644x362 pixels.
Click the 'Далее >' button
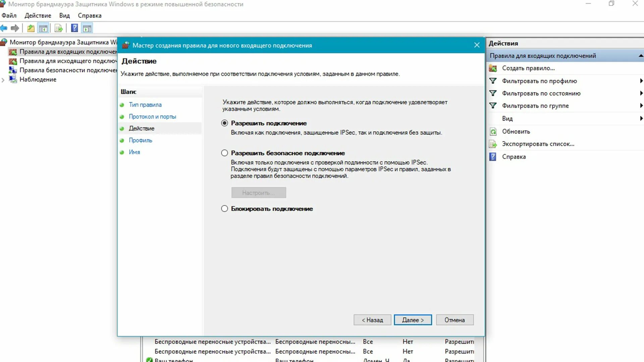click(x=413, y=320)
